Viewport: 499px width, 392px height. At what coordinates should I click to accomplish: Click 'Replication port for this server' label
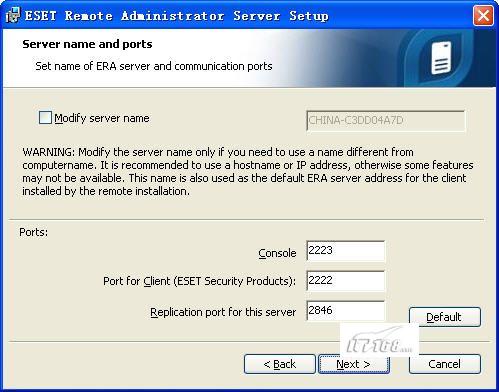tap(223, 312)
